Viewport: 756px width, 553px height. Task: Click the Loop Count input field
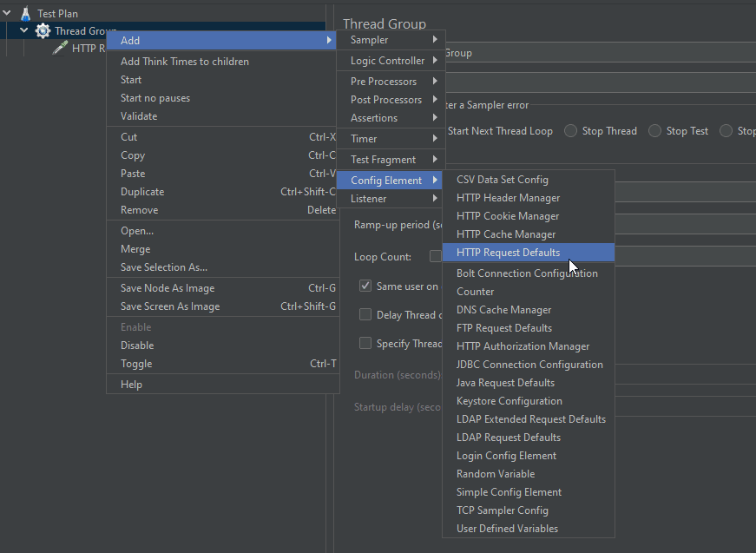685,256
